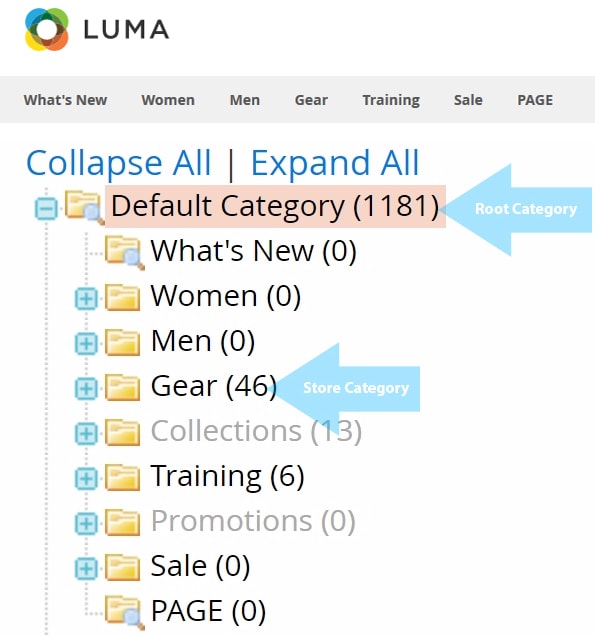The height and width of the screenshot is (635, 595).
Task: Click the Luma logo icon
Action: [47, 29]
